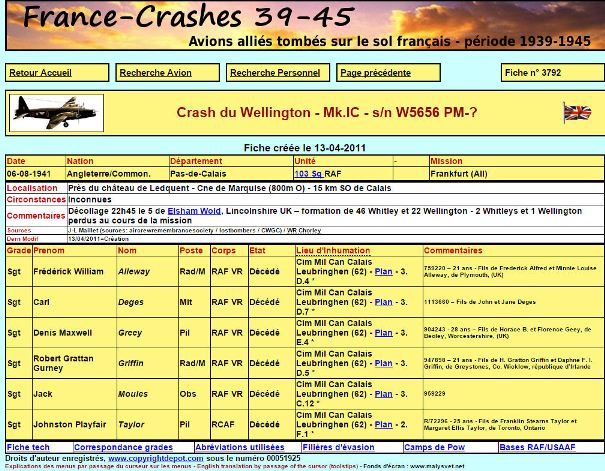Viewport: 605px width, 471px height.
Task: Click the crash title Wellington Mk.IC heading
Action: 327,113
